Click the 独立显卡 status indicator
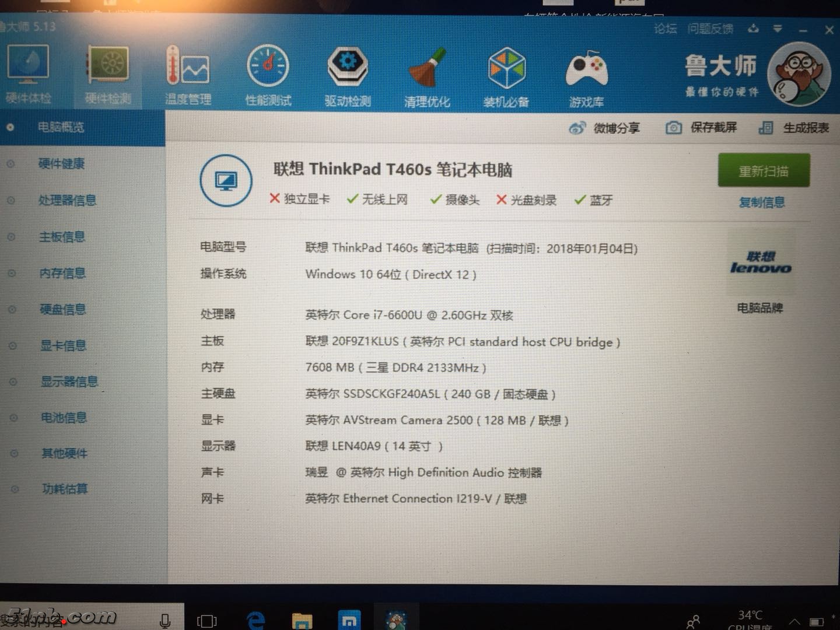The image size is (840, 630). pos(300,199)
